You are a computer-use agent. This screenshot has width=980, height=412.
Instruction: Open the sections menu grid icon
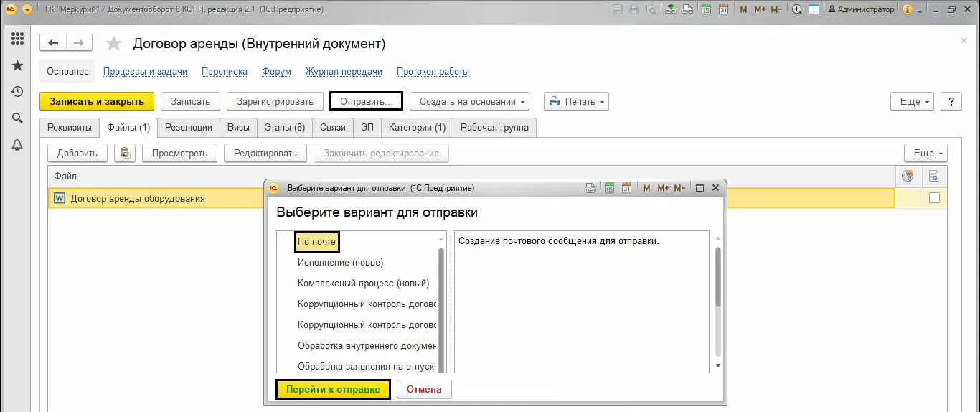(x=17, y=39)
